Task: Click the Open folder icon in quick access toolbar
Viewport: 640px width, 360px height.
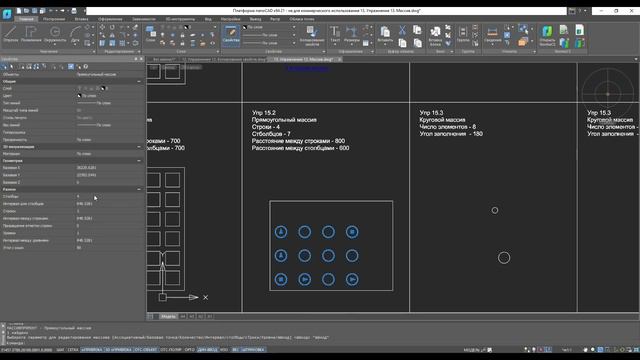Action: point(27,11)
